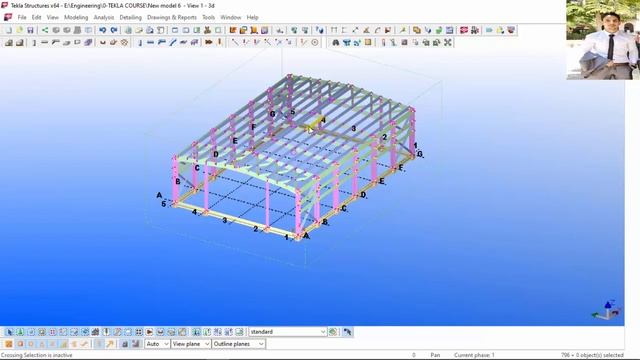Click the brown figure icon in top toolbar
This screenshot has width=640, height=360.
(207, 30)
